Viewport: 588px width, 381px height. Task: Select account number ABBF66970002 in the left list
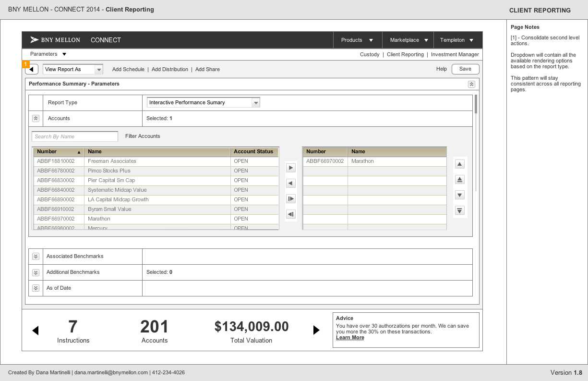coord(56,219)
